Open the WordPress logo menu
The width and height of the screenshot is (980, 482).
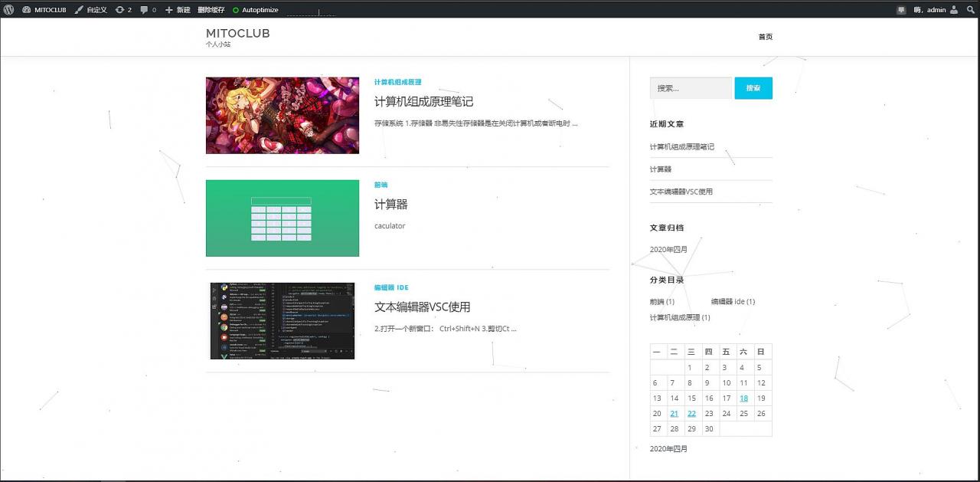click(8, 10)
